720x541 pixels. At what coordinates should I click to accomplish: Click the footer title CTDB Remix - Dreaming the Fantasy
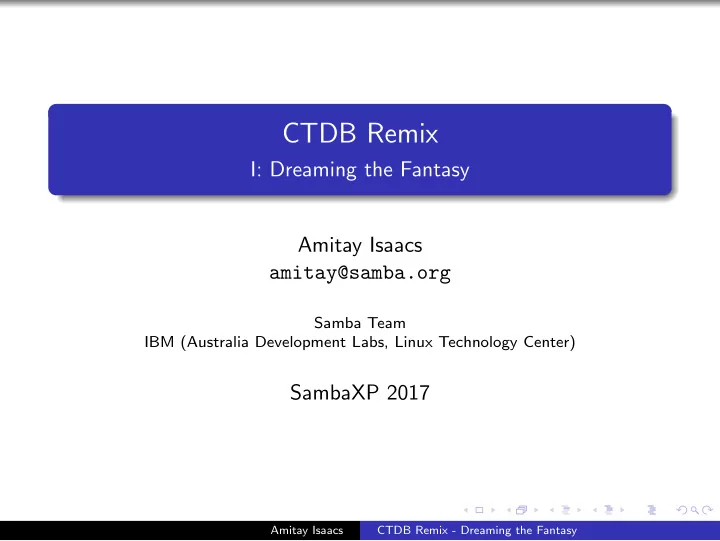(477, 530)
